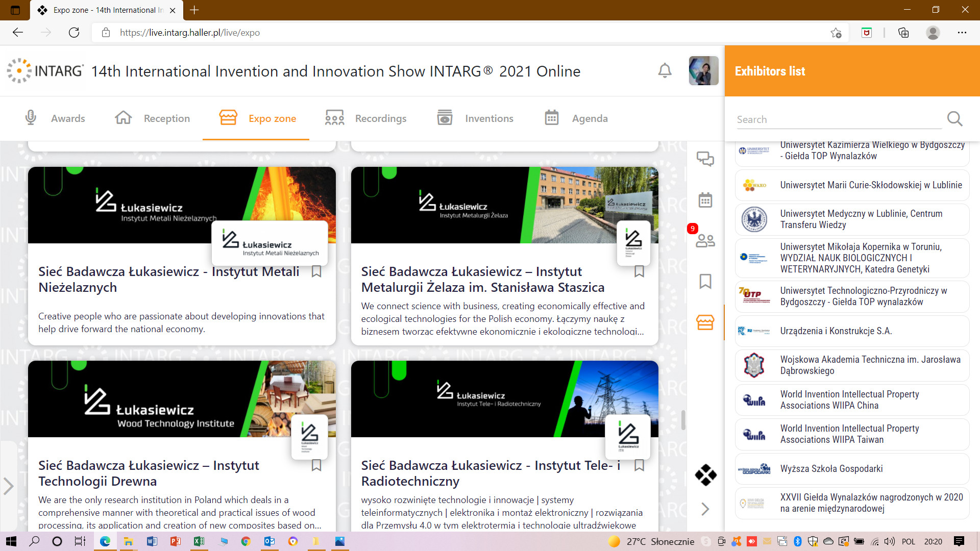Image resolution: width=980 pixels, height=551 pixels.
Task: Open the Agenda tab
Action: click(x=576, y=118)
